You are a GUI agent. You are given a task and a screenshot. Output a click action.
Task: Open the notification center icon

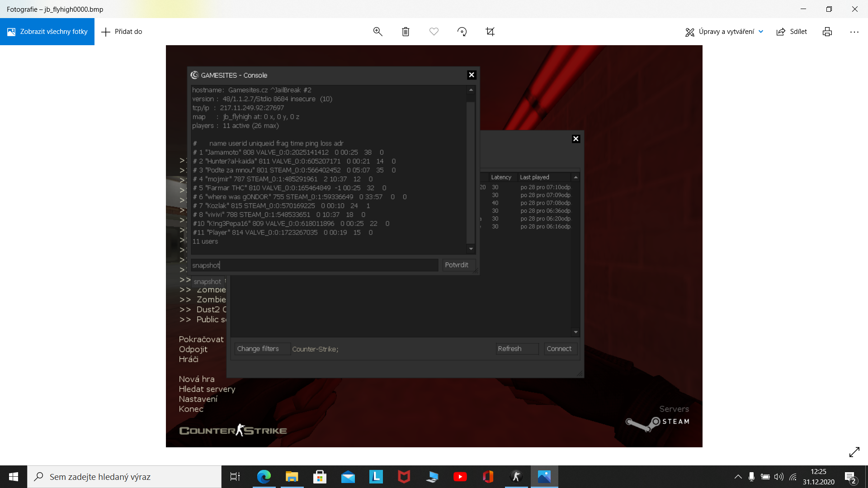[x=850, y=477]
